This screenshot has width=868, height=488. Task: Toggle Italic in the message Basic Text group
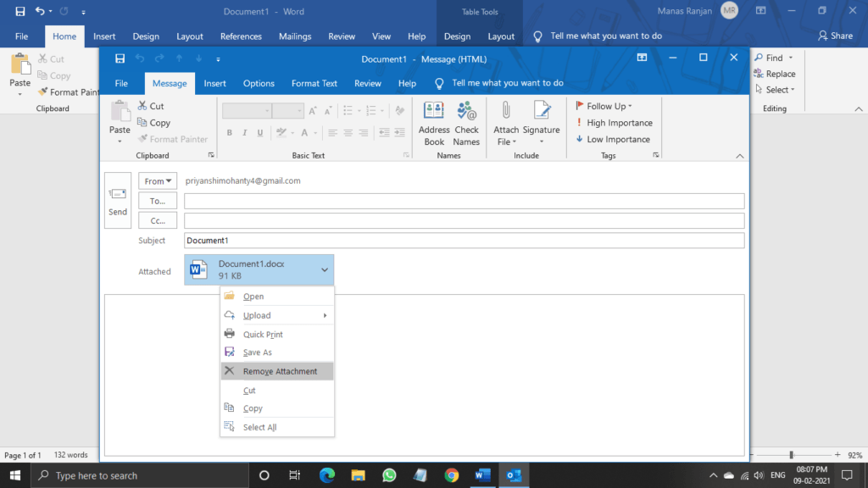tap(244, 133)
